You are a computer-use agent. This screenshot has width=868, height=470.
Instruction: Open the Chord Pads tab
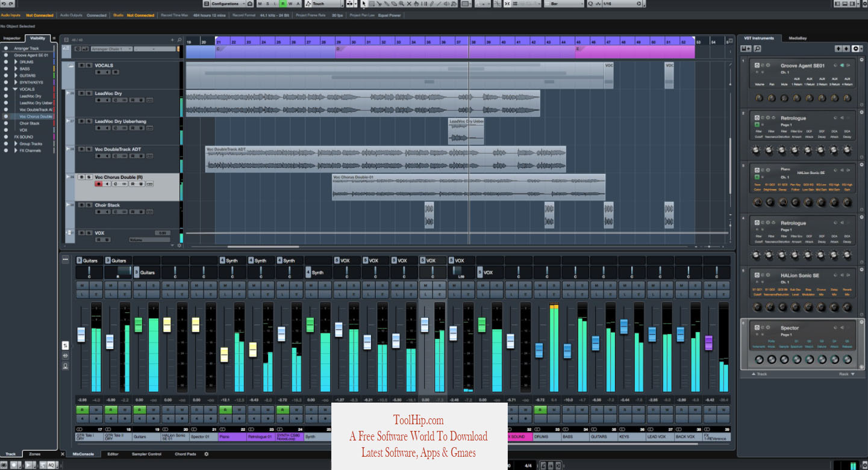[184, 454]
